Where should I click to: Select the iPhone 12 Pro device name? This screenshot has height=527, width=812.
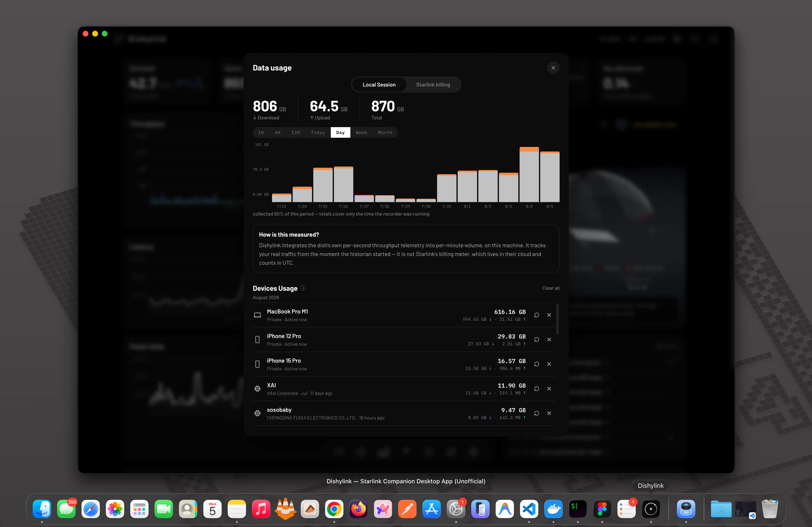[x=284, y=336]
